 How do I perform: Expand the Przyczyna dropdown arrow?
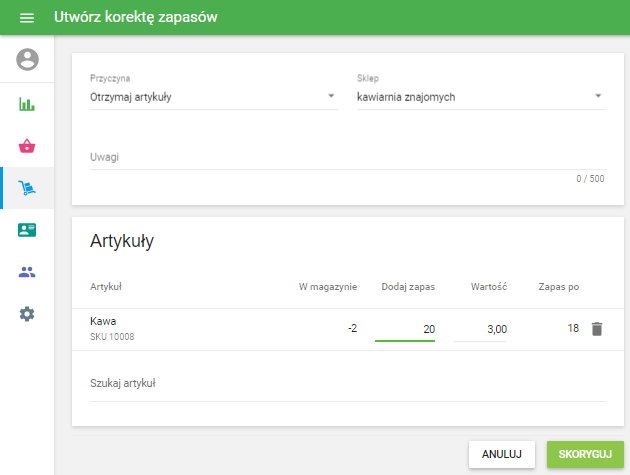click(331, 97)
